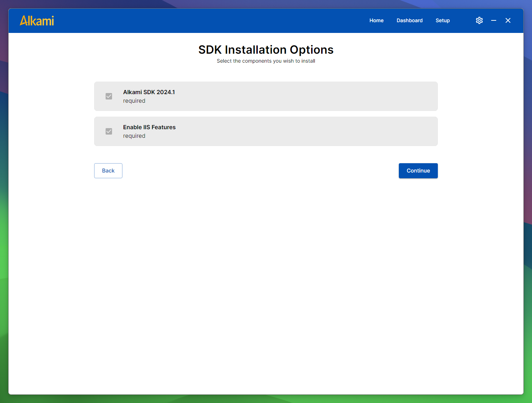Click the Alkami logo

(37, 21)
